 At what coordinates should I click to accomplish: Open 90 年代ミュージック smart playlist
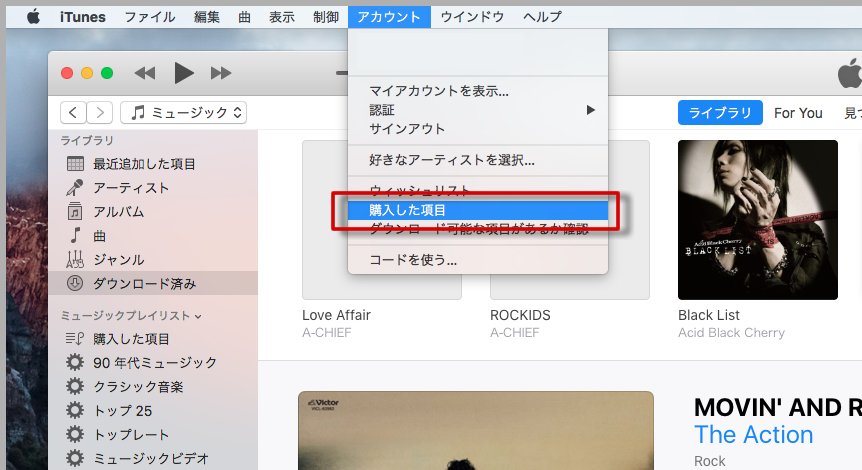(x=153, y=363)
